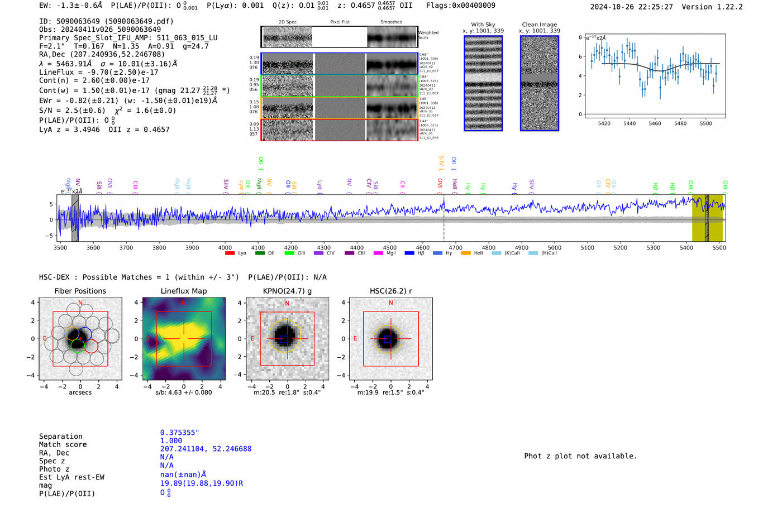Screen dimensions: 782x532
Task: Click the Pixel Flat column header
Action: click(x=340, y=22)
